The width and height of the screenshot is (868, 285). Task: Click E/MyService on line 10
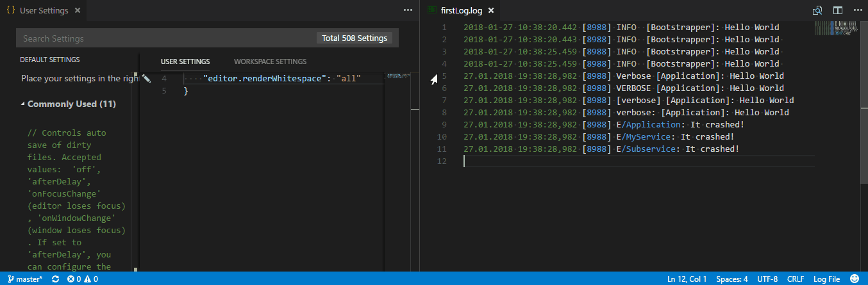pos(643,137)
